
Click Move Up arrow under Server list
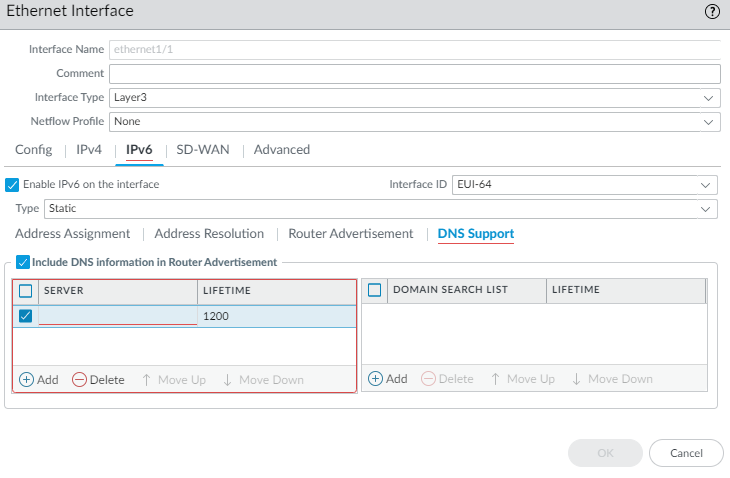(147, 380)
